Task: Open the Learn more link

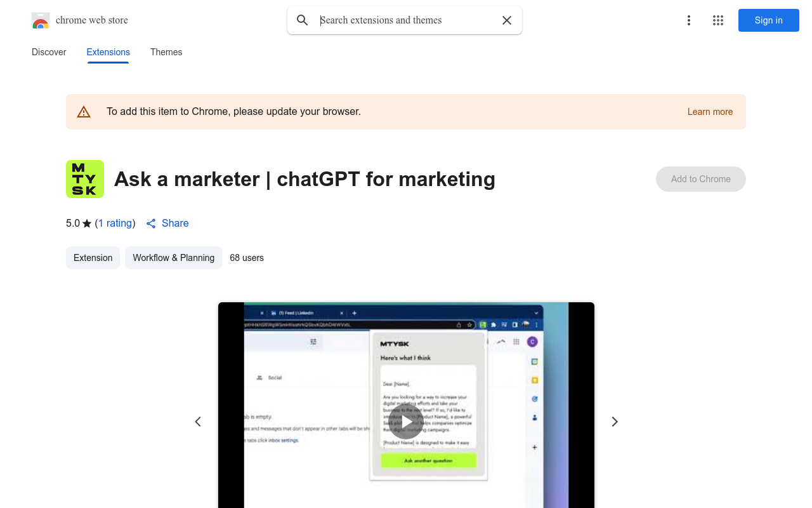Action: (710, 112)
